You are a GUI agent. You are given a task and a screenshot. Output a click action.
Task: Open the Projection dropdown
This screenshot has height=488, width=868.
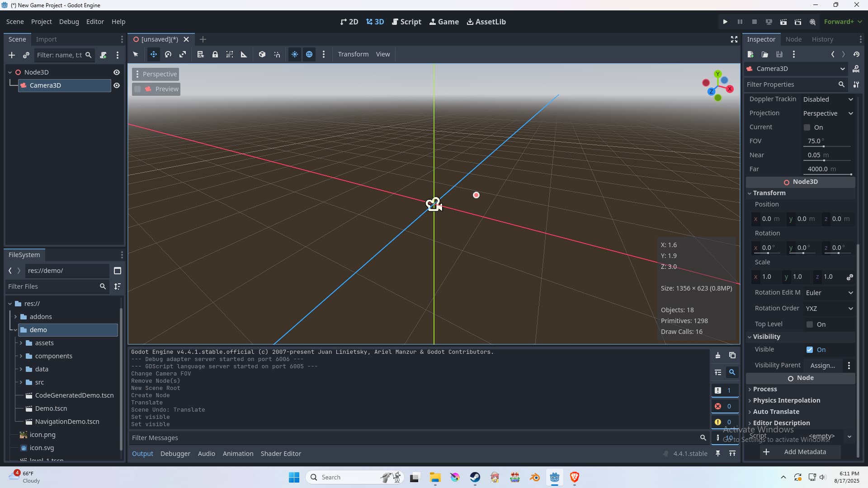828,113
